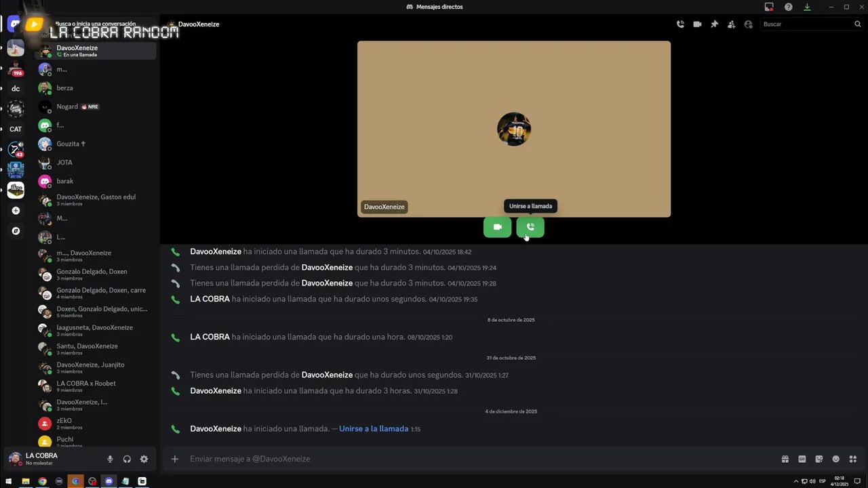Open 'DavooXeneize, Gaston edul' group chat
The image size is (868, 488).
click(96, 200)
